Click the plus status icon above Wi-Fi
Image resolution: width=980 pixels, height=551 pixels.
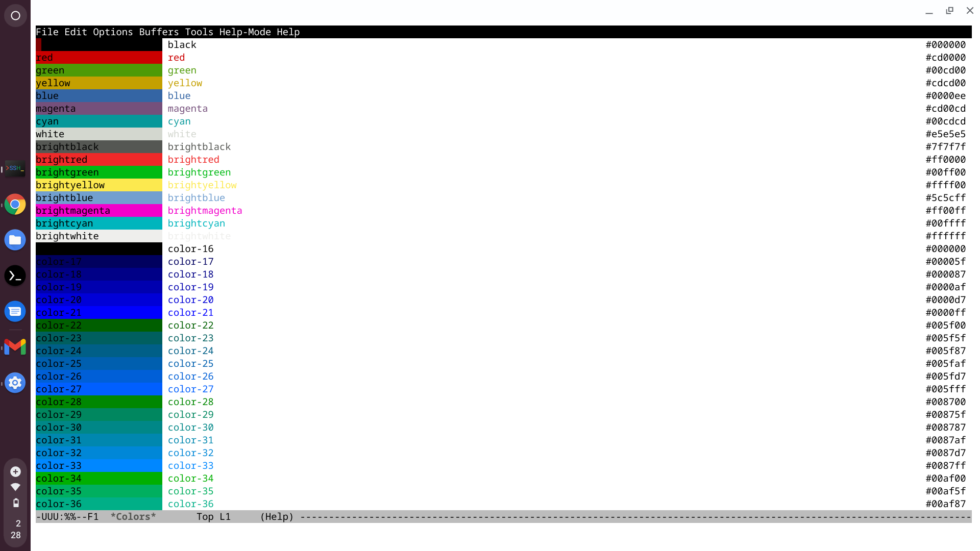[x=15, y=472]
